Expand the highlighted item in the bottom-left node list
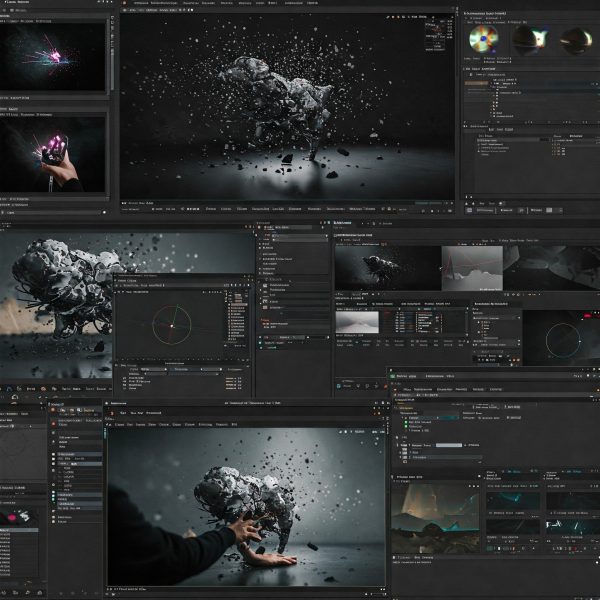The width and height of the screenshot is (600, 600). [x=58, y=464]
